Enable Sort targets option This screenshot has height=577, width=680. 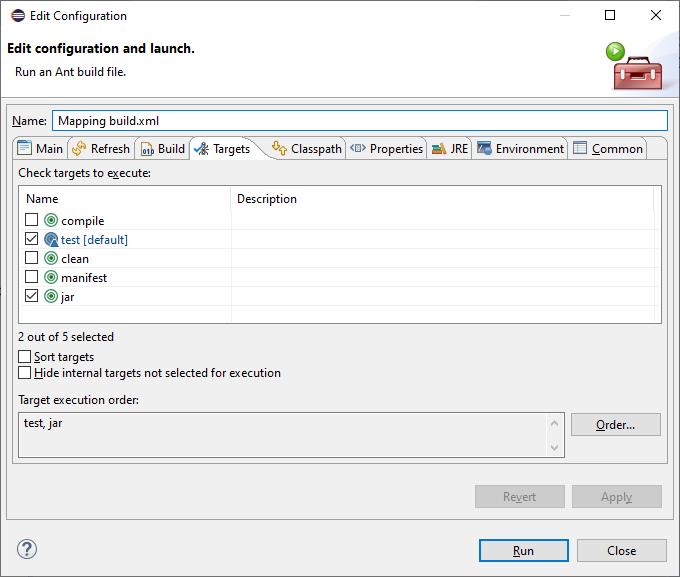(x=25, y=357)
